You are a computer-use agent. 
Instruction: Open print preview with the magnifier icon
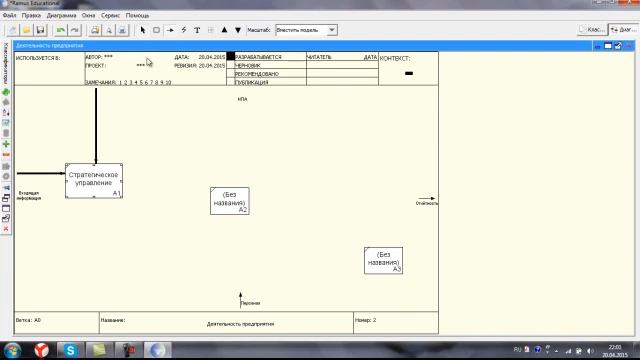(x=109, y=30)
